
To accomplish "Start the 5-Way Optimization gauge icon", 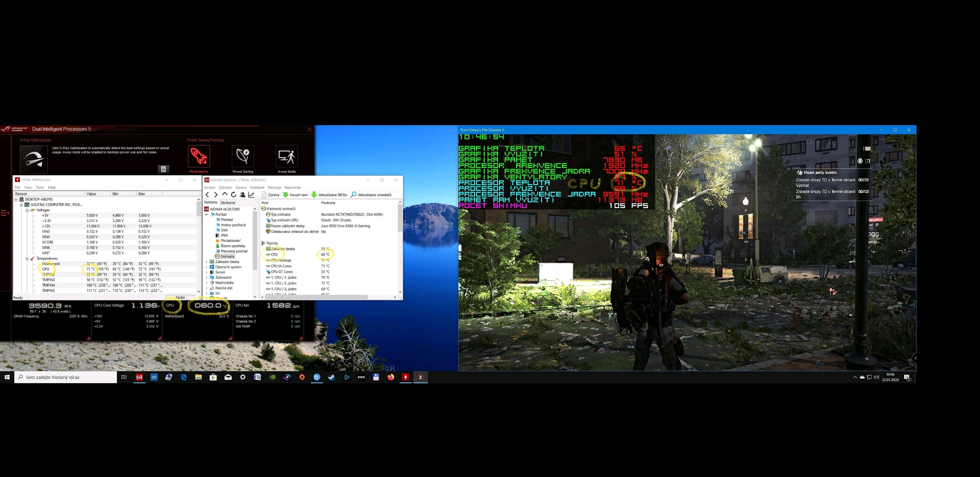I will [34, 159].
